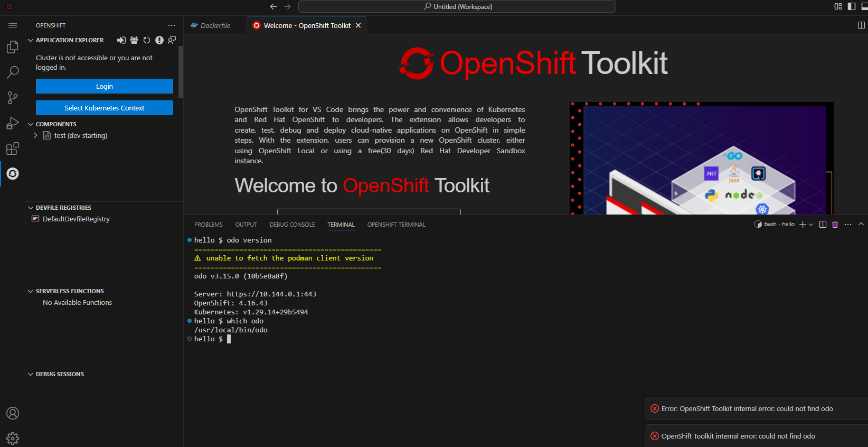
Task: Go forward using the navigation arrow
Action: pyautogui.click(x=287, y=7)
